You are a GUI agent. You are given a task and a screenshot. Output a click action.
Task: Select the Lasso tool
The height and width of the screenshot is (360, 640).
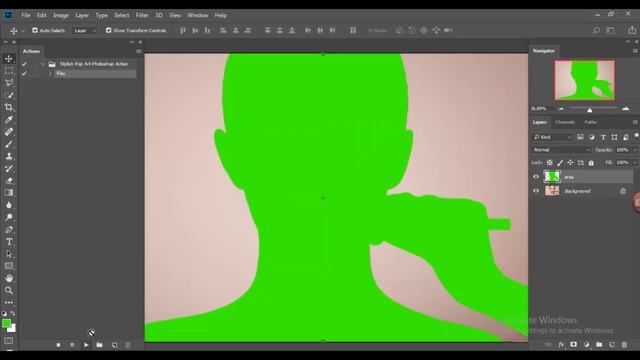(x=9, y=83)
